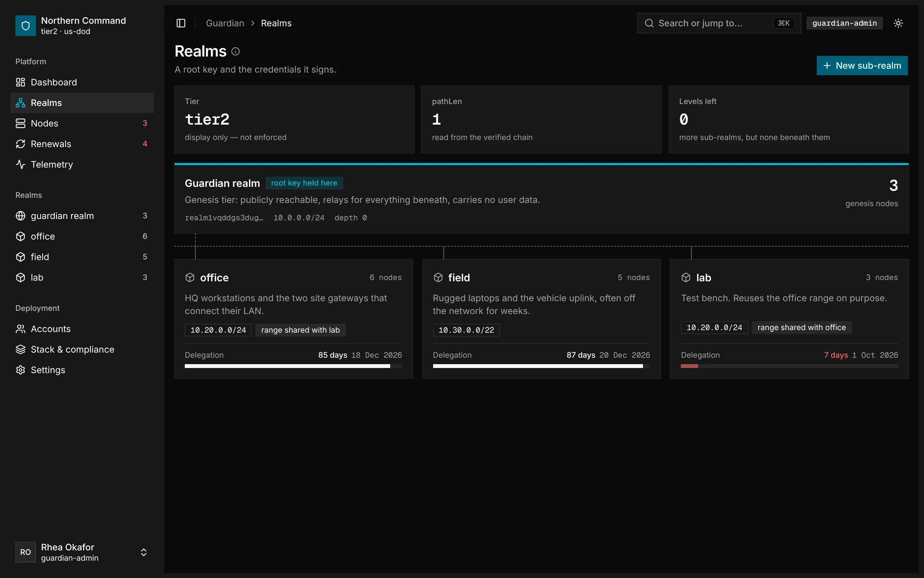Click the Dashboard grid icon
924x578 pixels.
pos(21,82)
